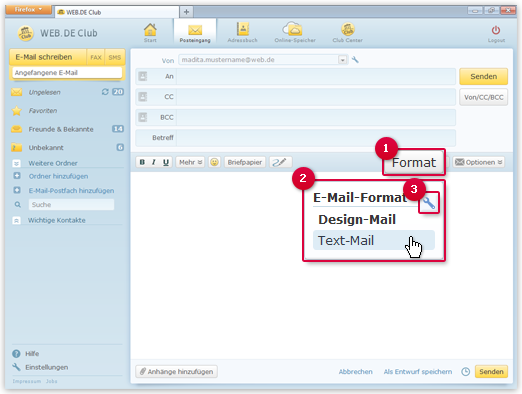522x394 pixels.
Task: Open the Von sender address dropdown
Action: [342, 60]
